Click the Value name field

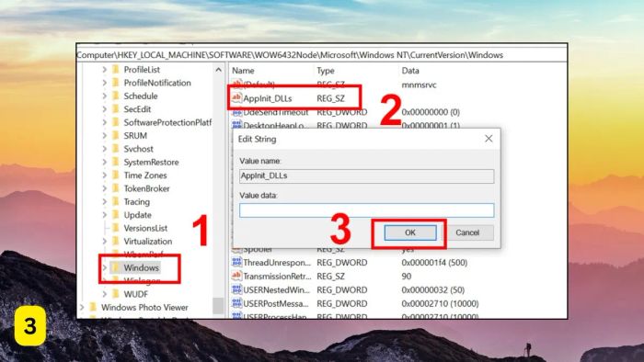pyautogui.click(x=366, y=175)
